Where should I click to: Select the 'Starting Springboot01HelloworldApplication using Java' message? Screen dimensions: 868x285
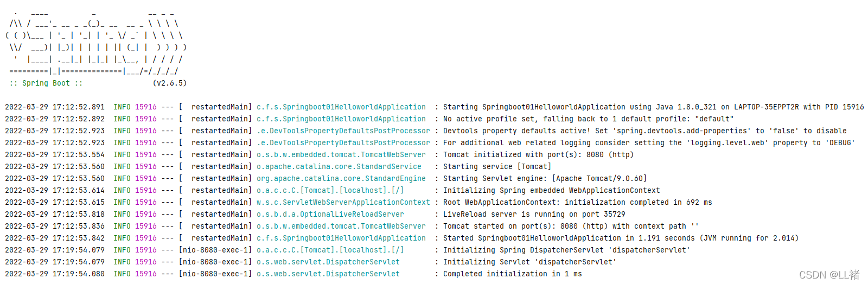coord(654,107)
